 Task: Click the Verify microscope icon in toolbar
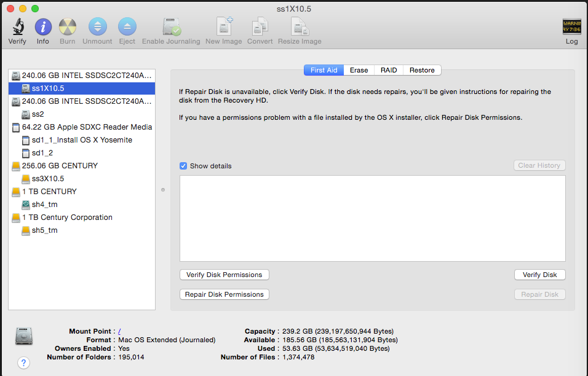coord(17,28)
